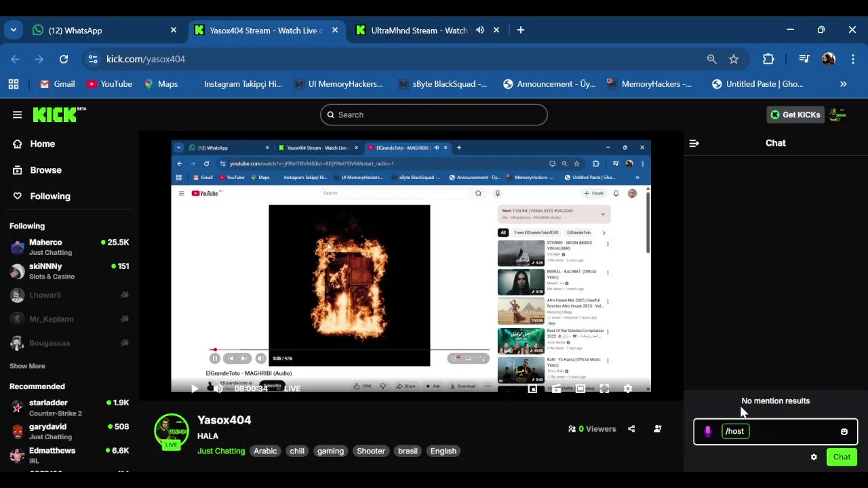The height and width of the screenshot is (488, 868).
Task: Open the profile avatar in Kick header
Action: tap(838, 115)
